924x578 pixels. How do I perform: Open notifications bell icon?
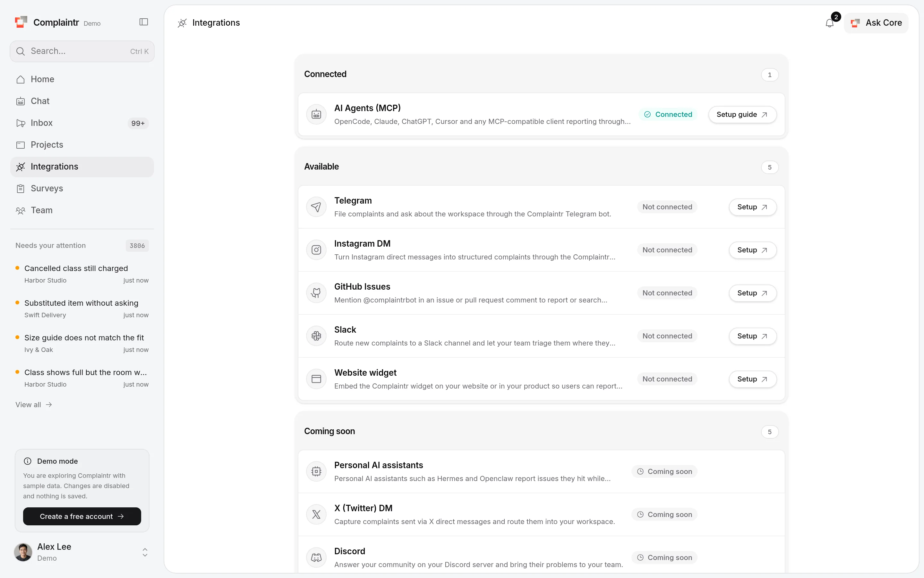click(x=829, y=23)
